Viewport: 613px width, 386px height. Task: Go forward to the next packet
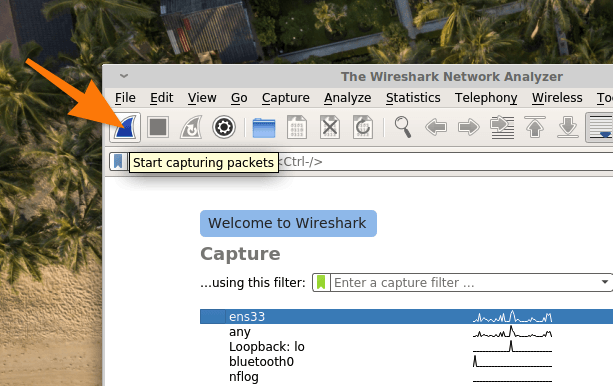(469, 127)
